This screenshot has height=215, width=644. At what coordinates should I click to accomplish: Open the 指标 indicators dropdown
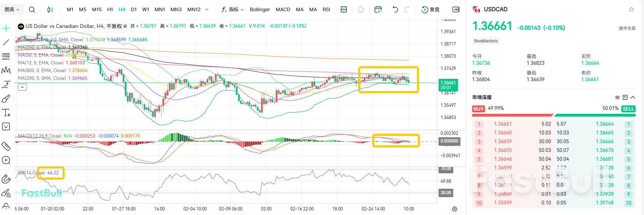pyautogui.click(x=233, y=9)
